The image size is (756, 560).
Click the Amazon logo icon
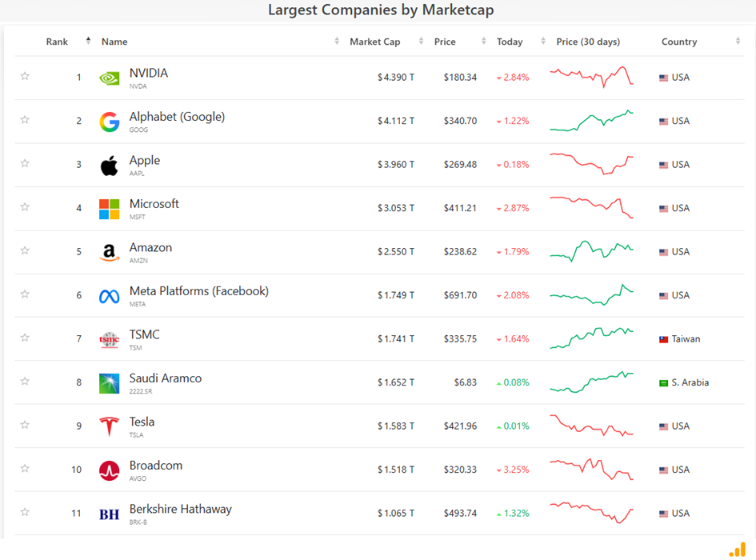110,253
